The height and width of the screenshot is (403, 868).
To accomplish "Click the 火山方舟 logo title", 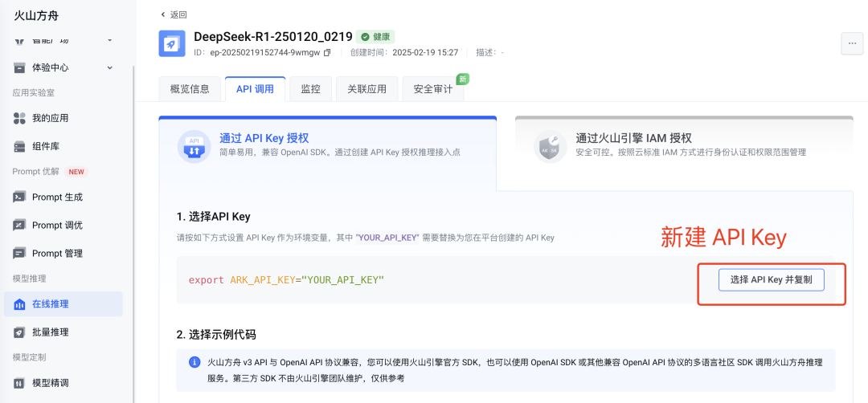I will [x=35, y=15].
